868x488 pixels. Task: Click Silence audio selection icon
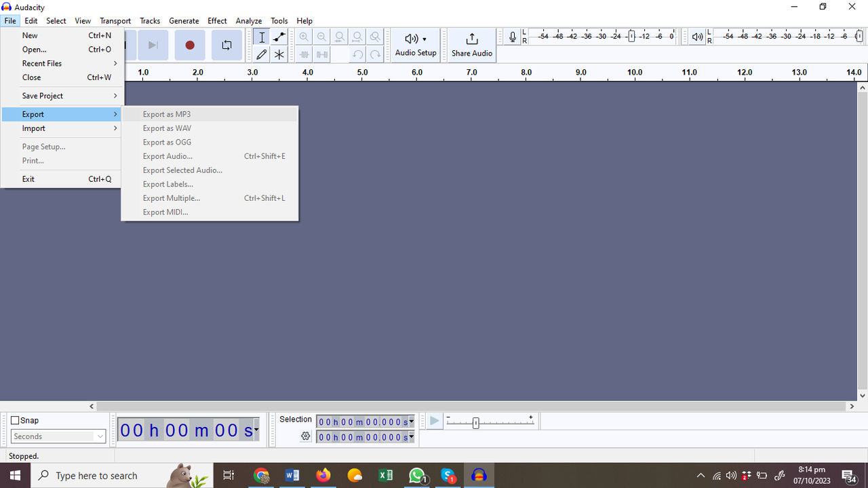point(321,54)
